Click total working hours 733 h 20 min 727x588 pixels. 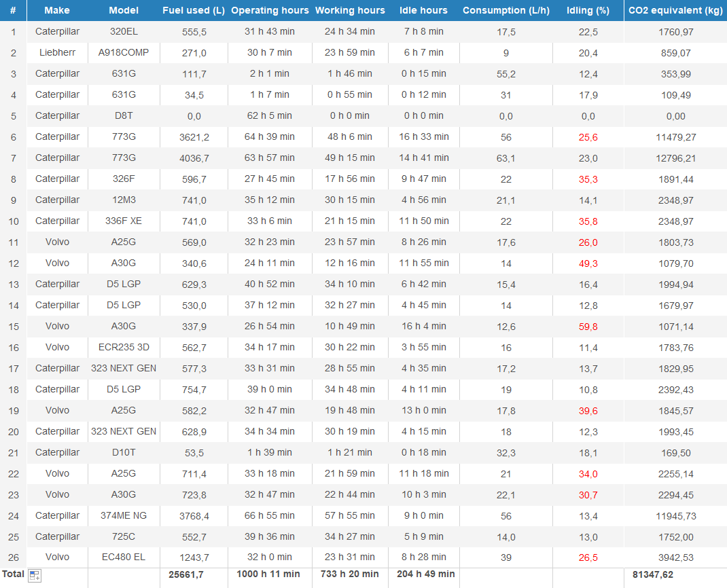350,574
